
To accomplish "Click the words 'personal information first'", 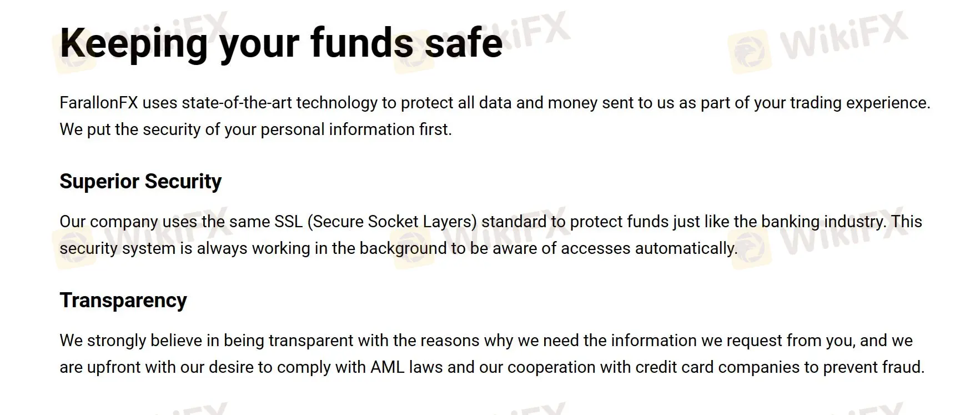I will tap(356, 129).
